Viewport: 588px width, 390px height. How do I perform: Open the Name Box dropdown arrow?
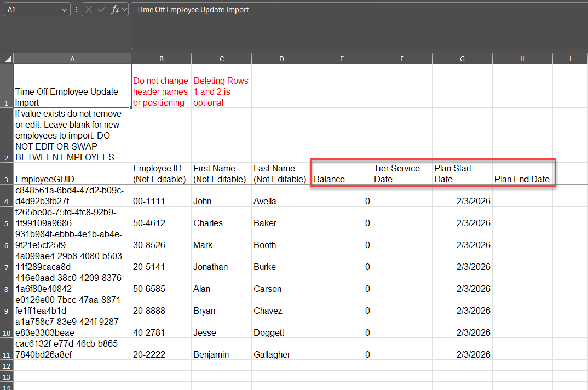coord(64,10)
